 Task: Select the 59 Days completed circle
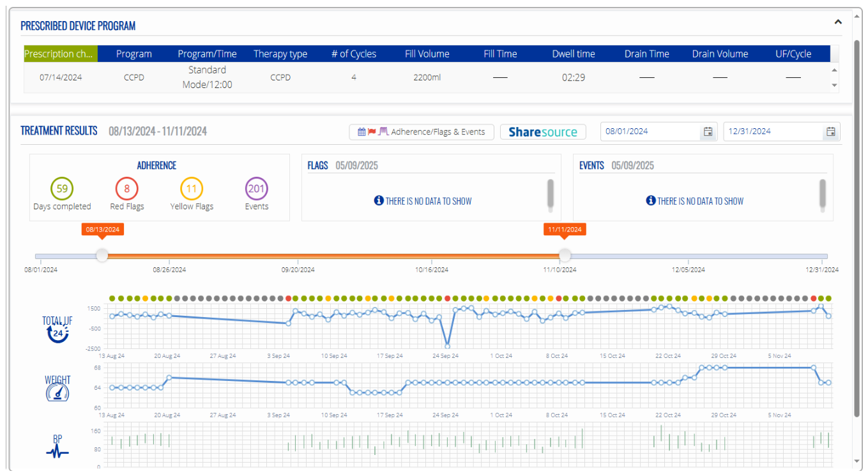pos(62,189)
